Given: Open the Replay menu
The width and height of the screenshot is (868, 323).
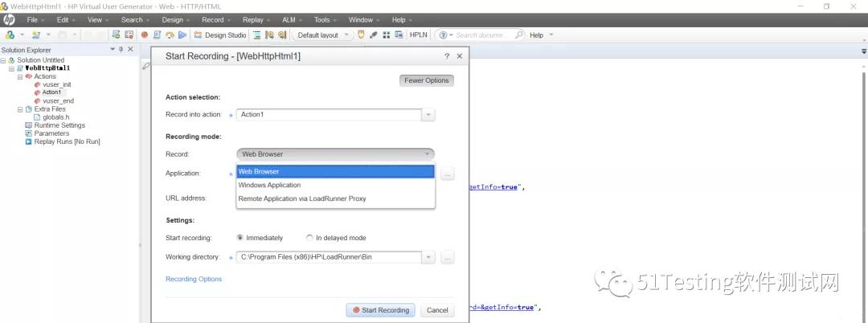Looking at the screenshot, I should pos(256,19).
